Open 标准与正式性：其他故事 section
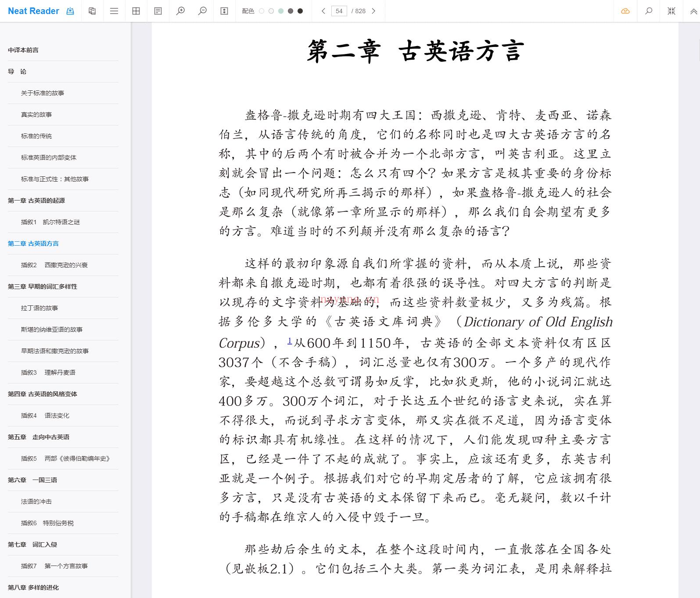 click(x=55, y=179)
